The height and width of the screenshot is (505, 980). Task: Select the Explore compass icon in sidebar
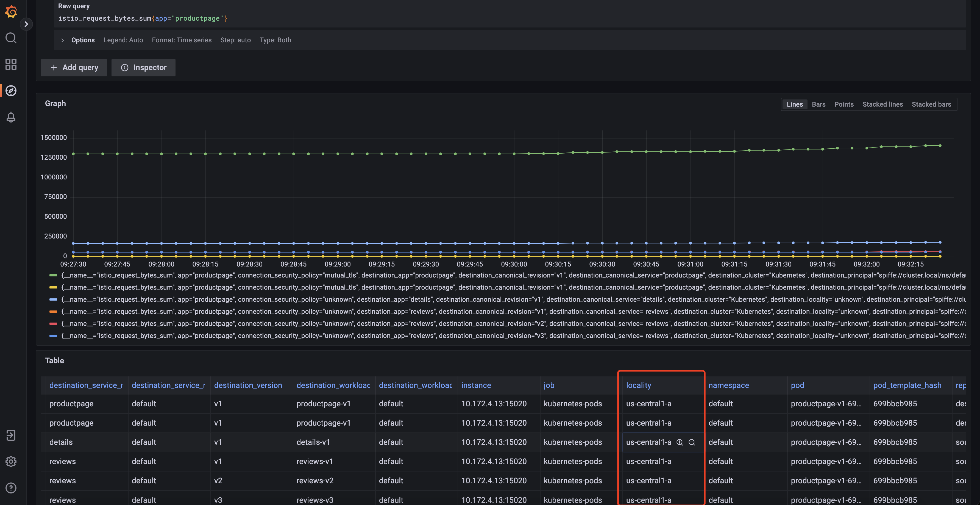tap(11, 91)
